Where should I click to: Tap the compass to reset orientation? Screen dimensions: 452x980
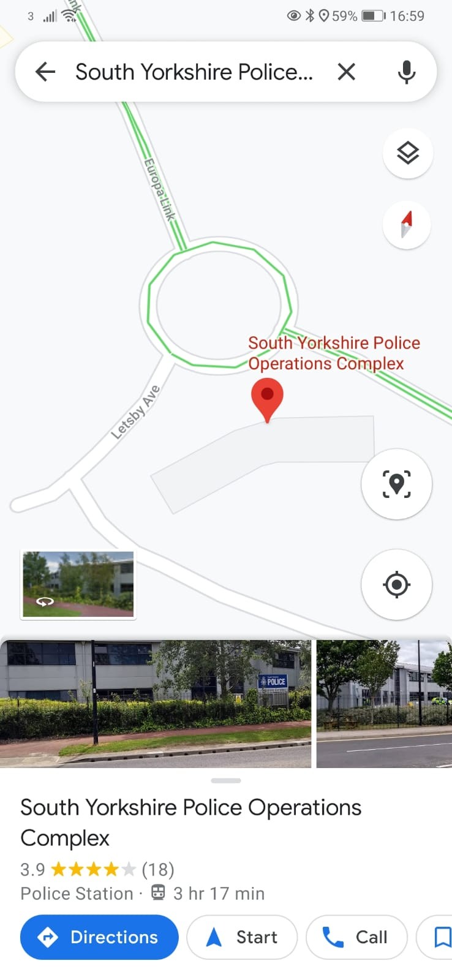pyautogui.click(x=407, y=225)
